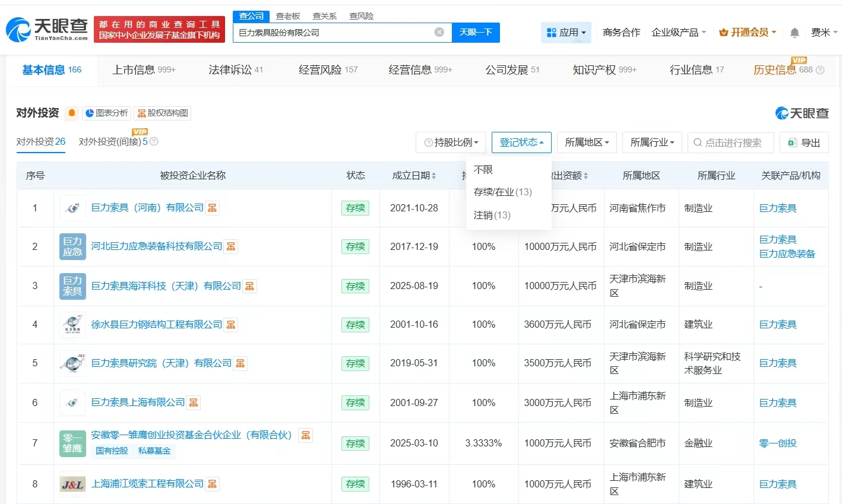Viewport: 842px width, 504px height.
Task: Click the equity chart icon beside 巨力索具（河南）有限公司
Action: point(212,208)
